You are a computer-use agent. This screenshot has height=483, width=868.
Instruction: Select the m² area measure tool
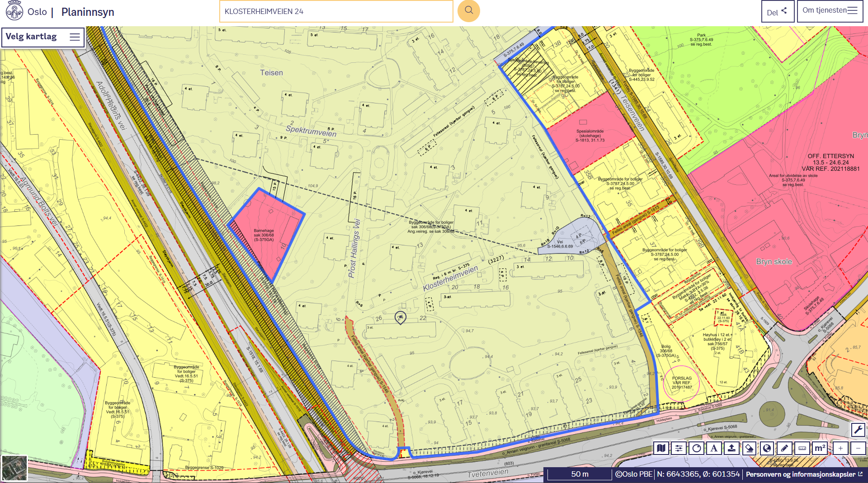coord(820,448)
